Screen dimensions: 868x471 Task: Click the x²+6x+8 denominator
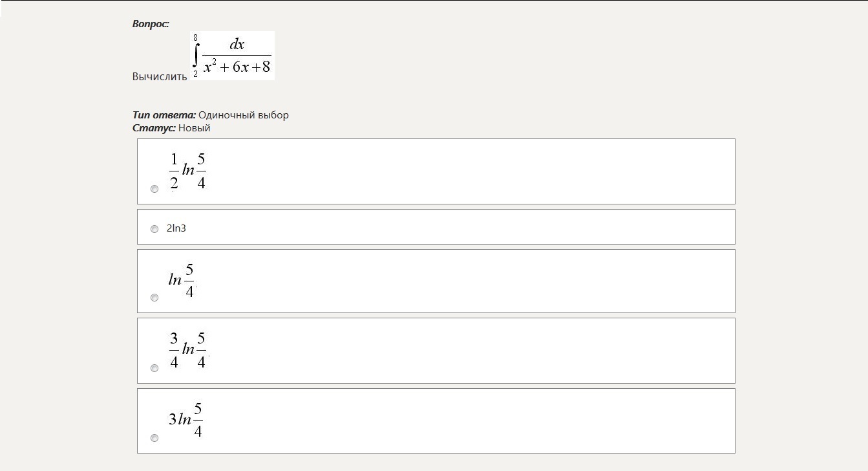point(237,67)
